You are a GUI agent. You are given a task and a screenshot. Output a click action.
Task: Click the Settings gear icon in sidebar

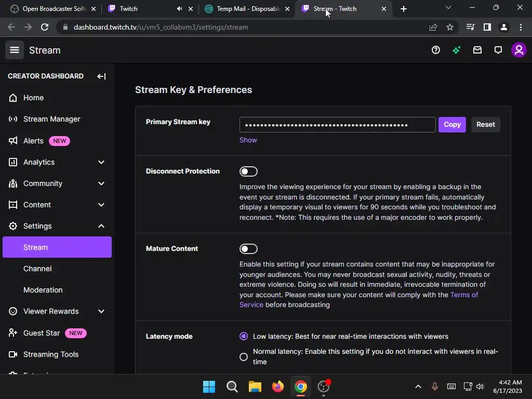pyautogui.click(x=13, y=226)
